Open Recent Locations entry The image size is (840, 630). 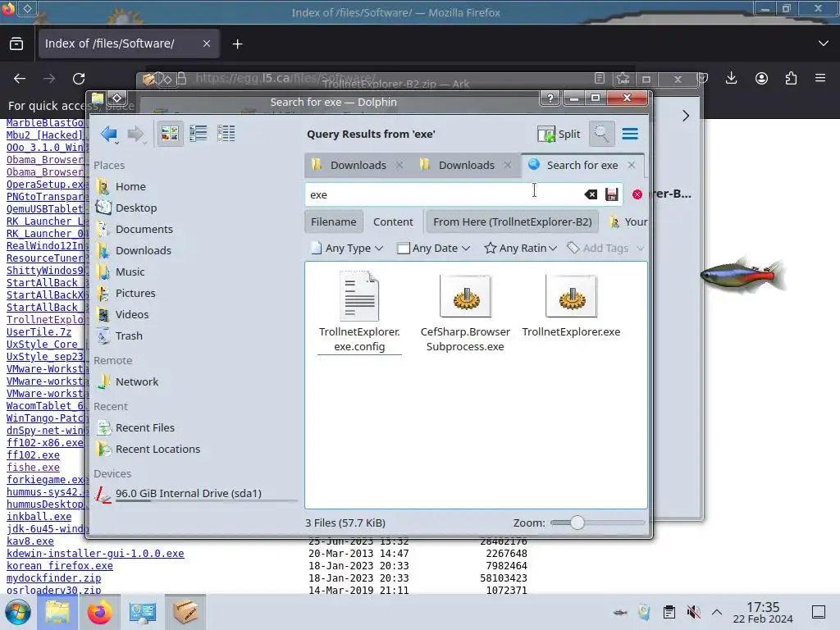coord(157,449)
